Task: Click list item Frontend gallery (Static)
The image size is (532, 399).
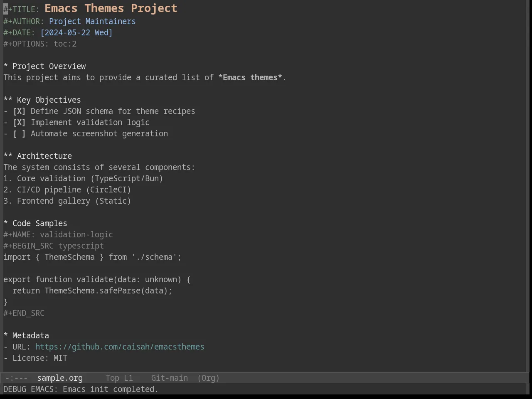Action: point(67,201)
